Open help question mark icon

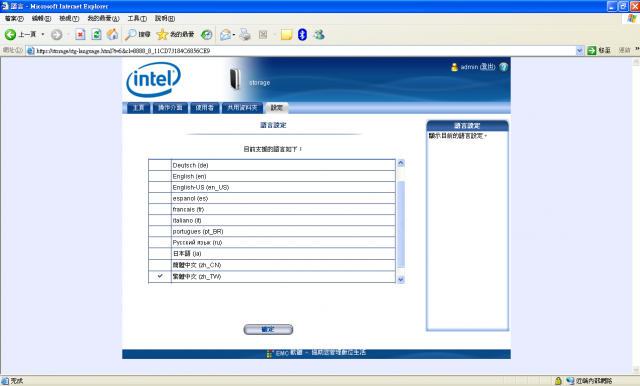click(x=504, y=67)
